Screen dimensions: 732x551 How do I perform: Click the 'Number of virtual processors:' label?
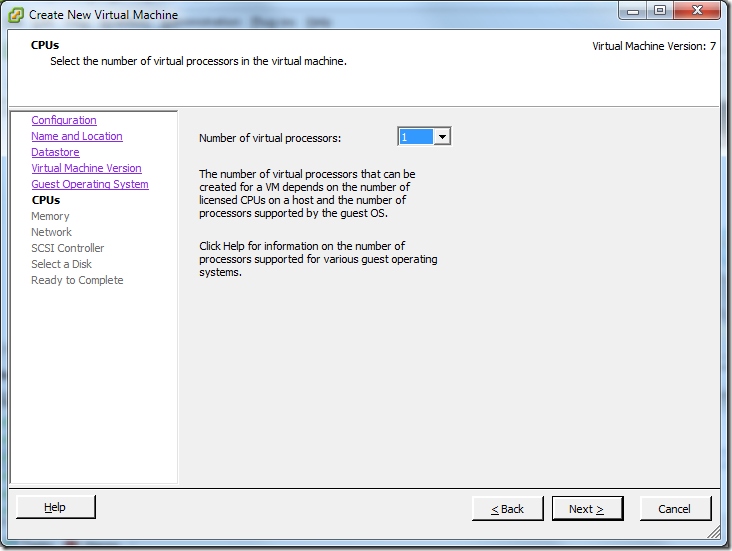point(270,138)
